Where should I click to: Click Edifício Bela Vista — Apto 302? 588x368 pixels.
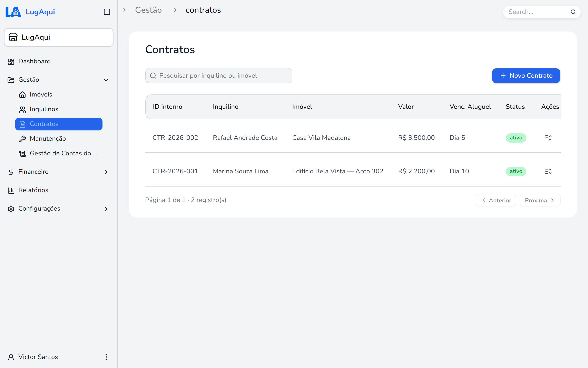337,171
